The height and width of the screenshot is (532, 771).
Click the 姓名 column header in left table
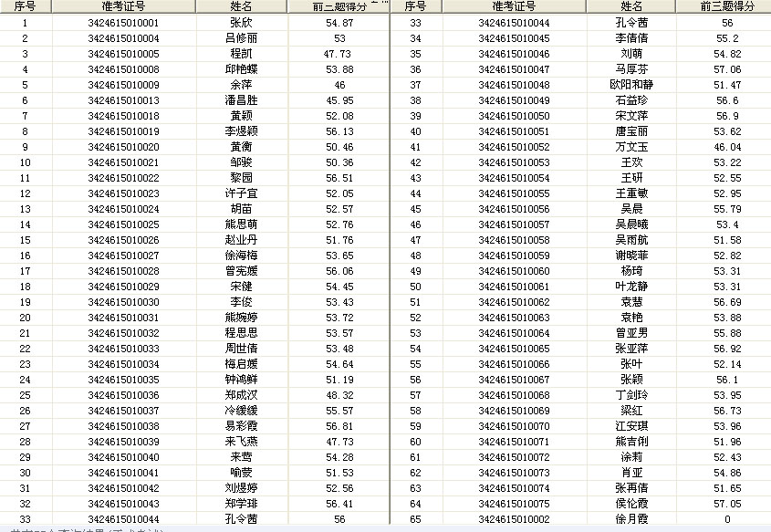pyautogui.click(x=242, y=6)
